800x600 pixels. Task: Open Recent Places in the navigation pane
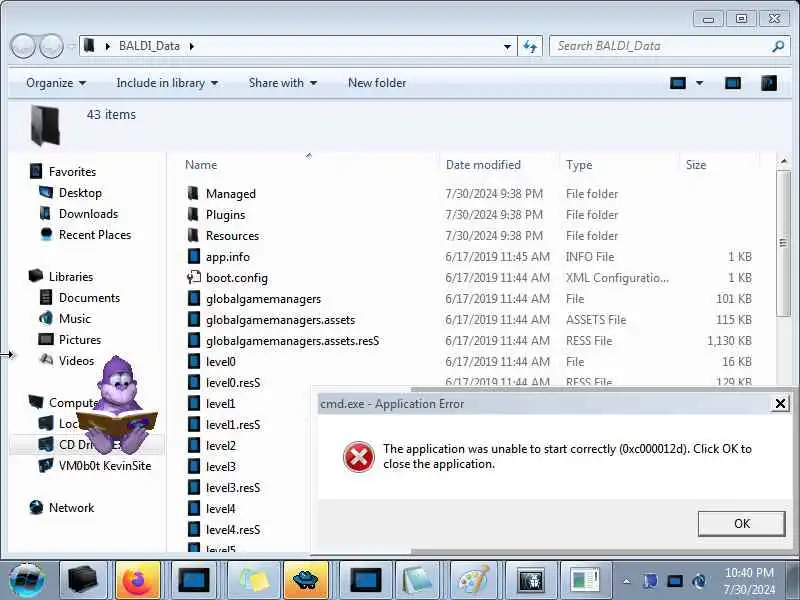[x=95, y=235]
